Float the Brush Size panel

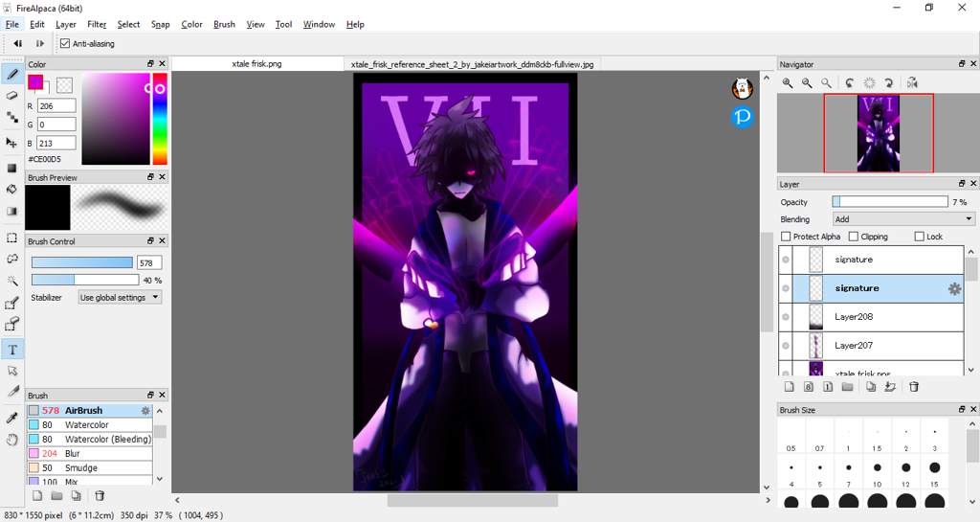[962, 409]
